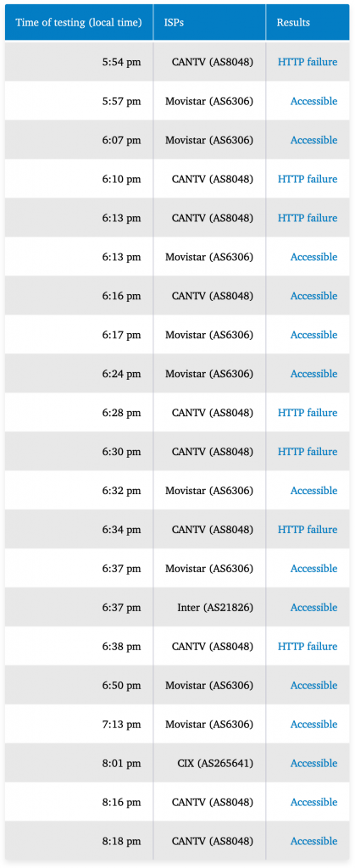
Task: Open the 6:38 pm HTTP failure link
Action: 308,646
